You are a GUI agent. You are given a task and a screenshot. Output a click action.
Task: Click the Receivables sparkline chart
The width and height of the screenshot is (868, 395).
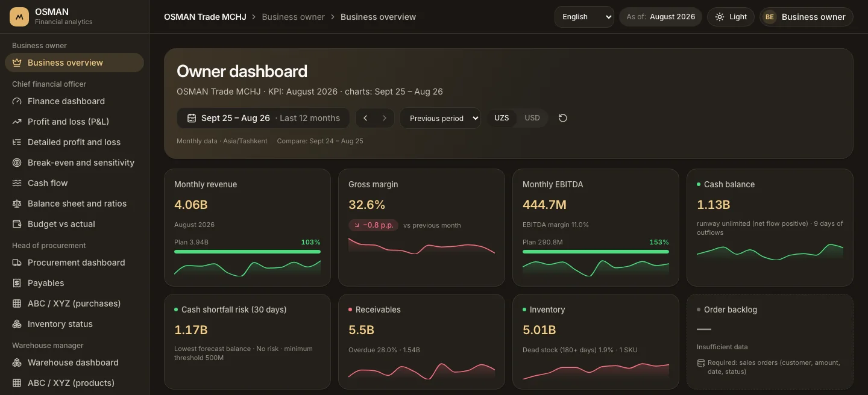tap(421, 371)
